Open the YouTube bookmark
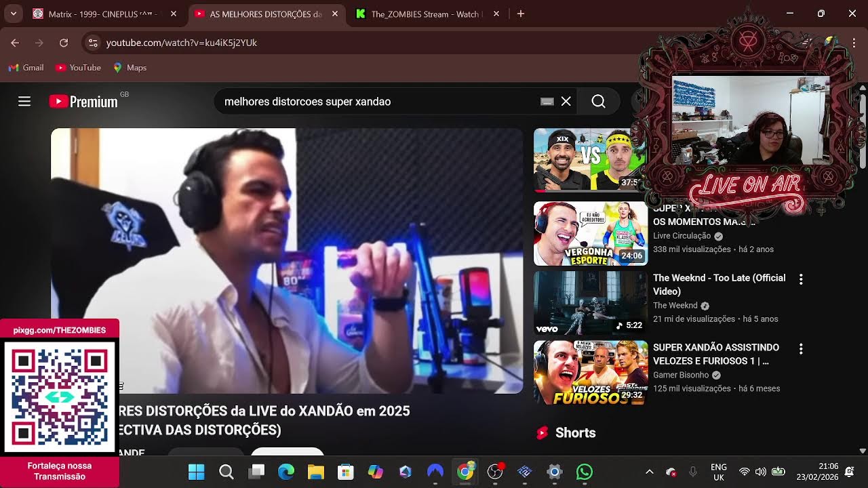 (x=79, y=68)
